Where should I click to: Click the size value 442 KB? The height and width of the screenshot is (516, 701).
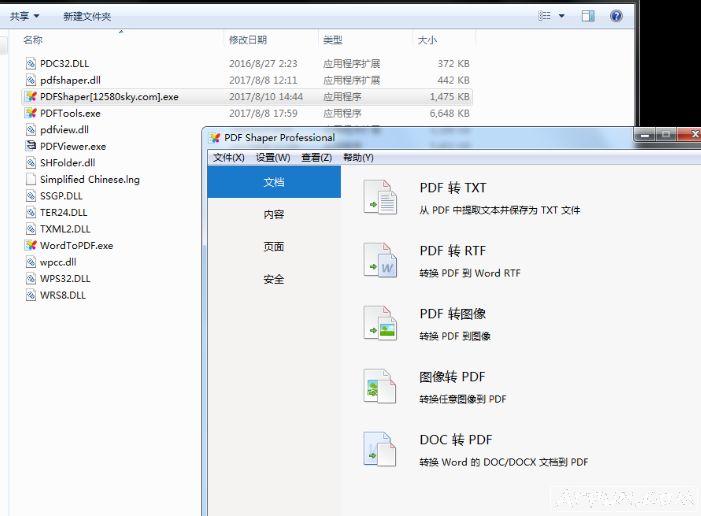point(453,80)
